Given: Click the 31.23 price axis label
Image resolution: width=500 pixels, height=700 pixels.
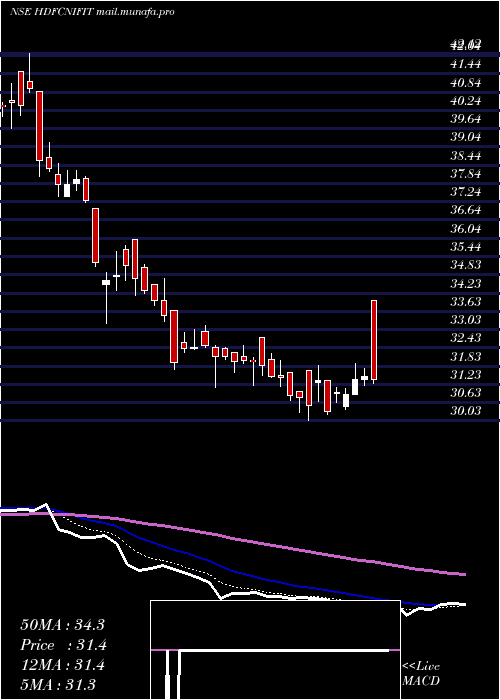Looking at the screenshot, I should pyautogui.click(x=466, y=375).
